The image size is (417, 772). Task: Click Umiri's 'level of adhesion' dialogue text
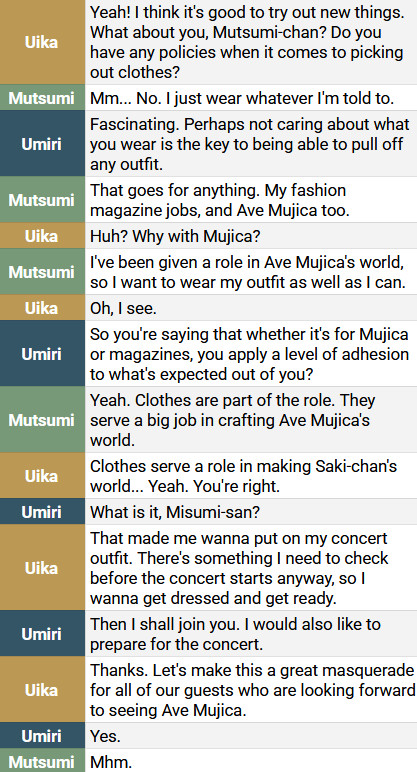pyautogui.click(x=251, y=354)
